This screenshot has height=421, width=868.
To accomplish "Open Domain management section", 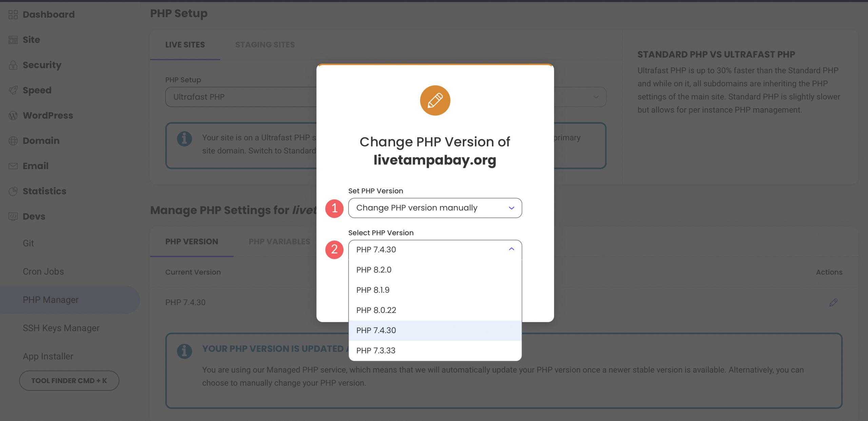I will (41, 141).
